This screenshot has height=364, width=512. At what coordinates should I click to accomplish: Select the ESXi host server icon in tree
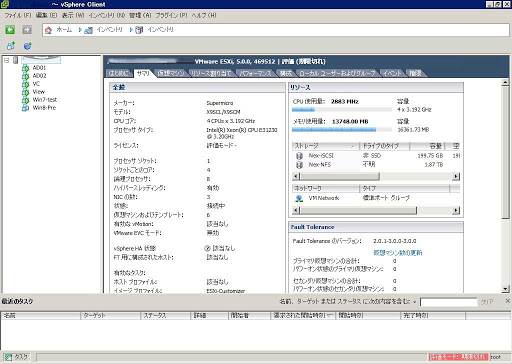pyautogui.click(x=15, y=60)
